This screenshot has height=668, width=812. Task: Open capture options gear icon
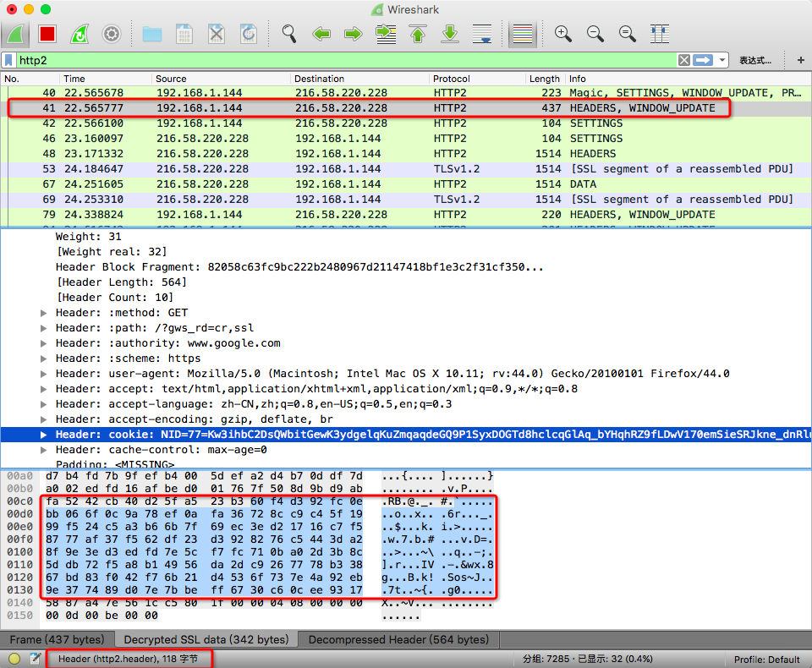coord(111,34)
